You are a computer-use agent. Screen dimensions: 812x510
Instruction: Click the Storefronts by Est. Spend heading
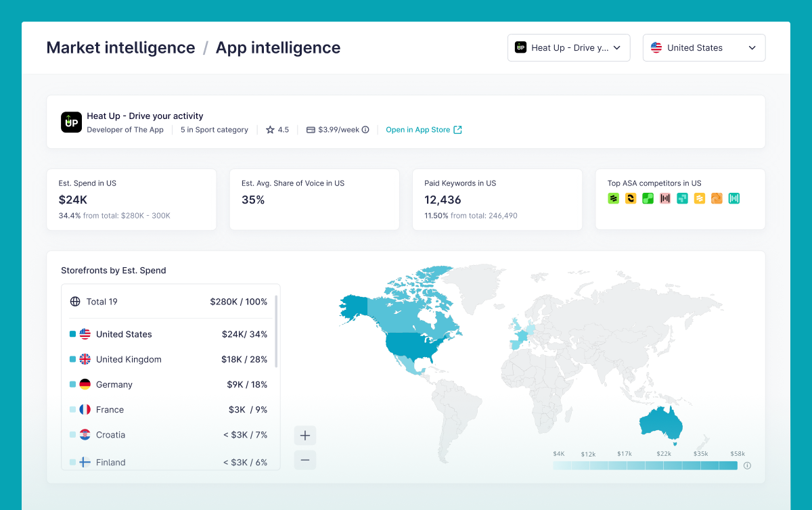click(114, 271)
